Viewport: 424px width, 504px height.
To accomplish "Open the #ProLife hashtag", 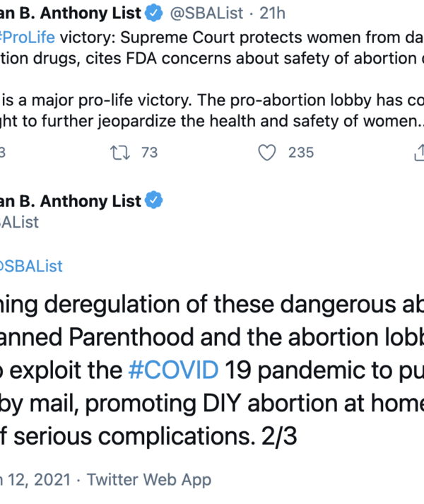I will [x=27, y=37].
